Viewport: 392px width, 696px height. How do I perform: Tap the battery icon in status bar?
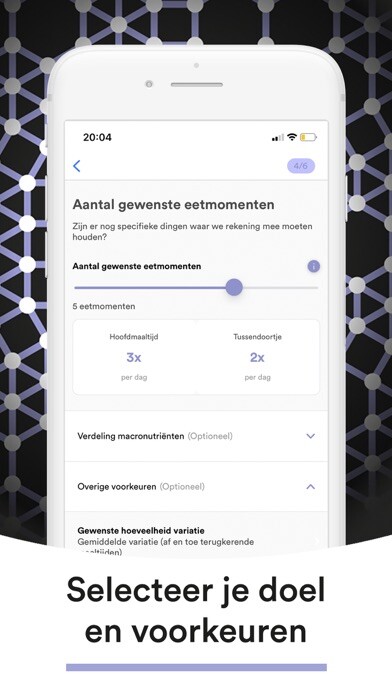[x=308, y=137]
